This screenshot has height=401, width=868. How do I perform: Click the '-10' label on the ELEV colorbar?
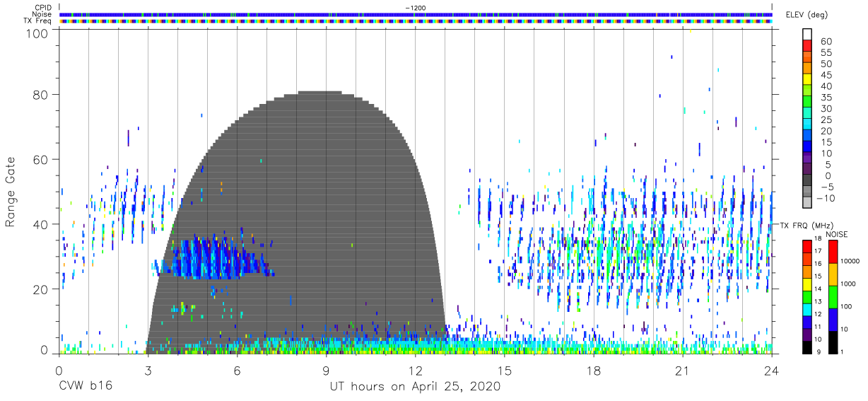tap(827, 199)
